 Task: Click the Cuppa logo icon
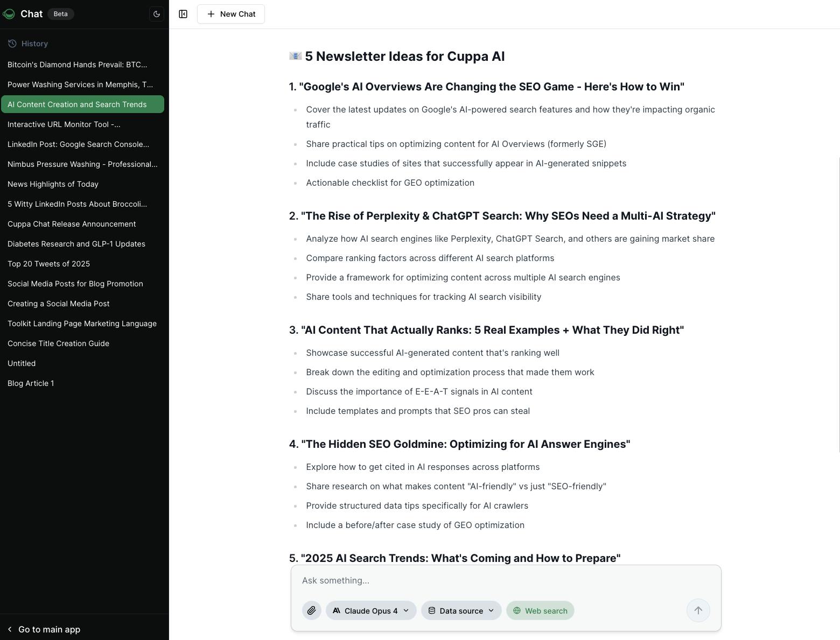coord(9,14)
